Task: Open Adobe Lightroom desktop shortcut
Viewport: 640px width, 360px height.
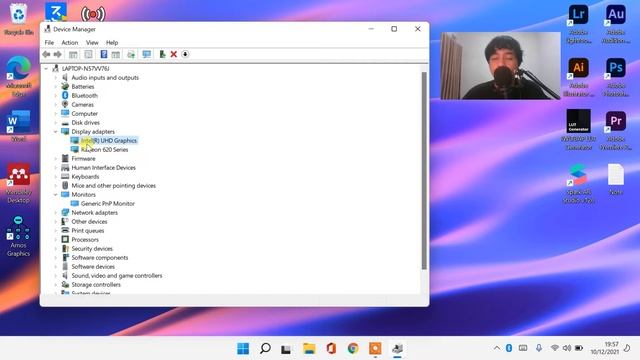Action: pyautogui.click(x=578, y=23)
